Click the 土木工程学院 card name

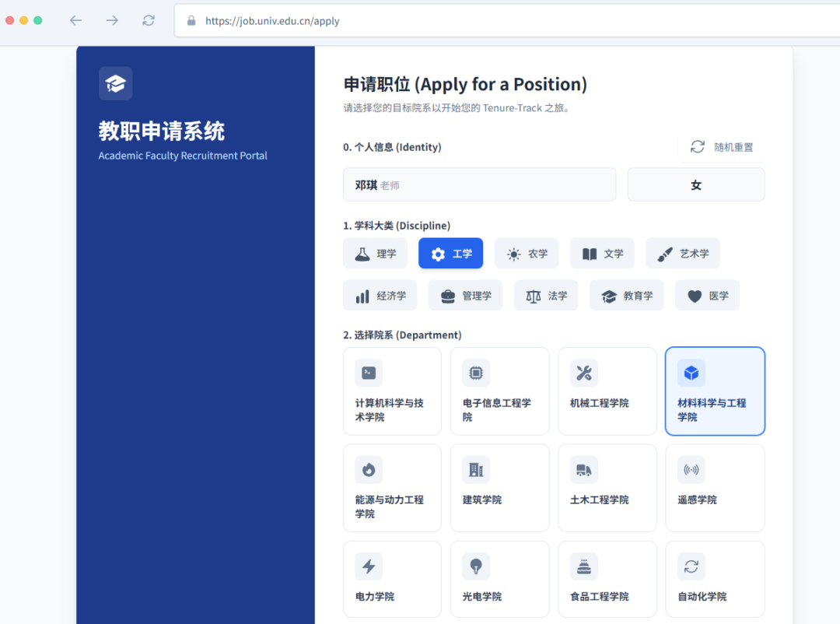point(600,500)
